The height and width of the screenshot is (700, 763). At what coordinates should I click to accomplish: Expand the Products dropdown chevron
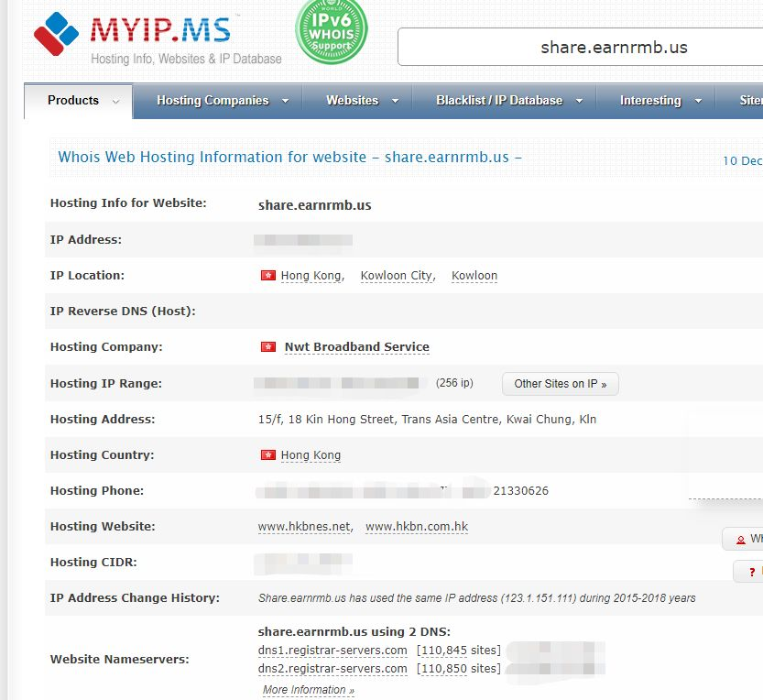pyautogui.click(x=115, y=102)
